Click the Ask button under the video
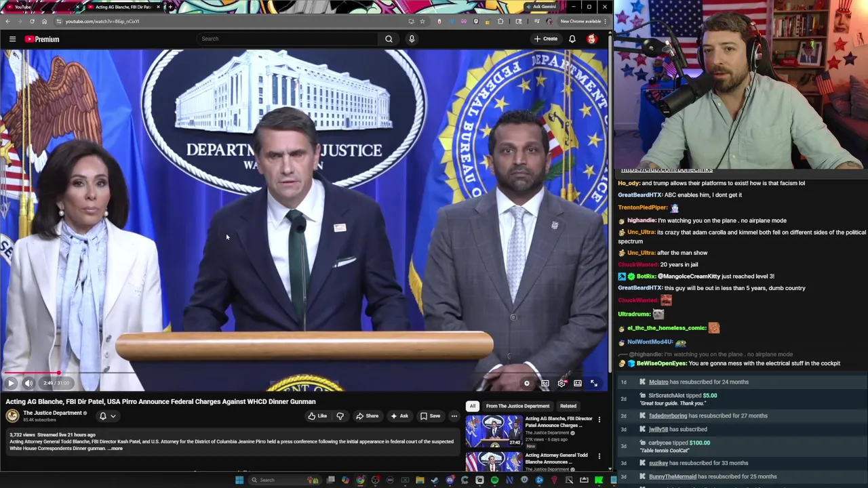 pyautogui.click(x=399, y=416)
